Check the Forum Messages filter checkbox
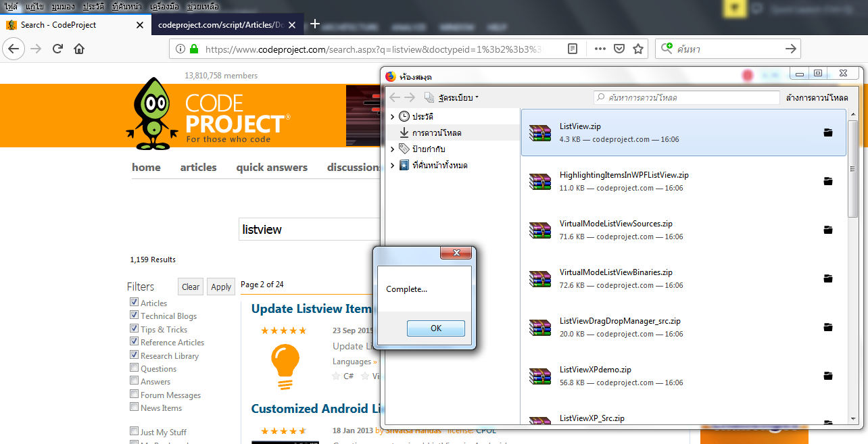This screenshot has width=868, height=444. [134, 395]
